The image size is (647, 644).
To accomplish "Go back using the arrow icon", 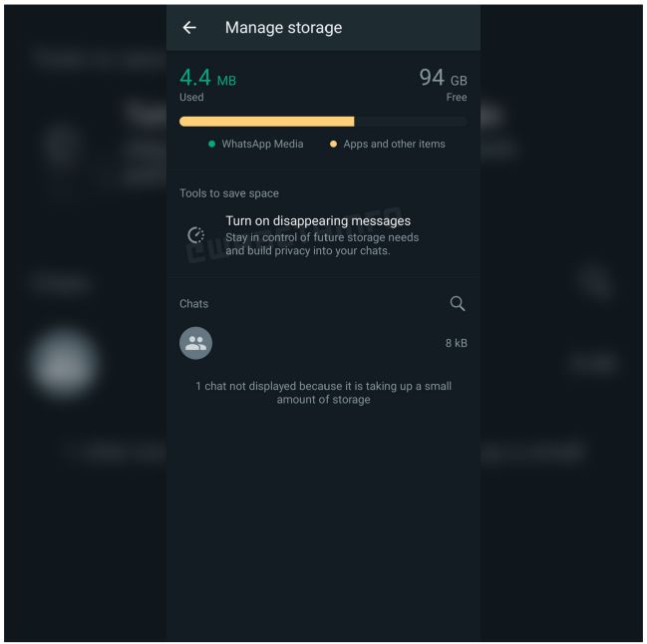I will click(189, 28).
